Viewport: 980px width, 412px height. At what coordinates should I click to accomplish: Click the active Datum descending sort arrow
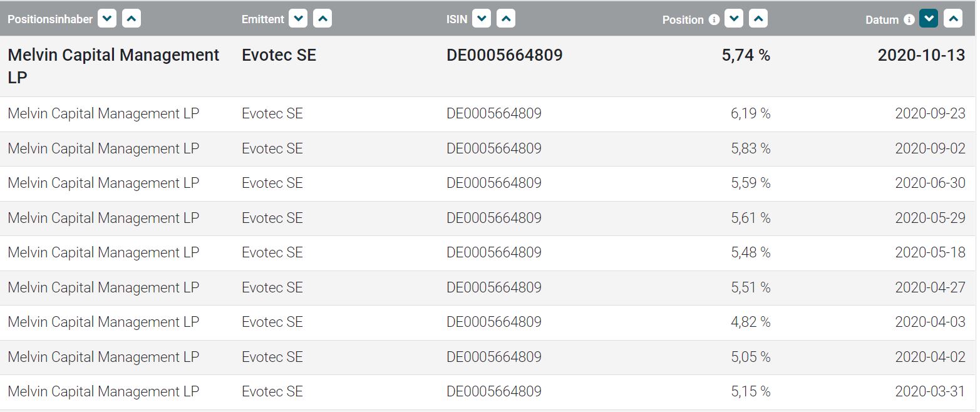929,19
